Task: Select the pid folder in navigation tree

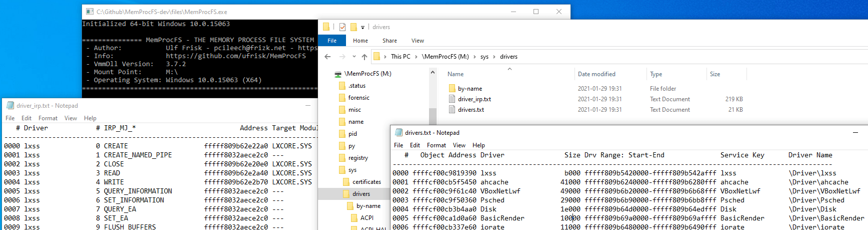Action: coord(352,134)
